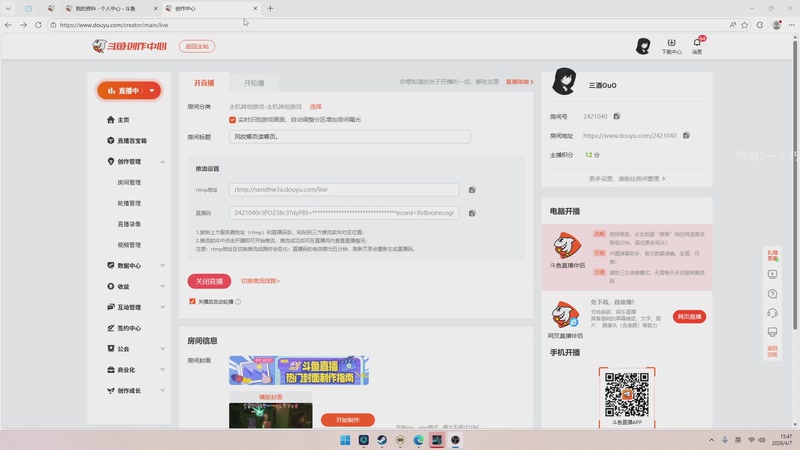
Task: Click 更多设置，请前往房间管理 link
Action: tap(627, 179)
